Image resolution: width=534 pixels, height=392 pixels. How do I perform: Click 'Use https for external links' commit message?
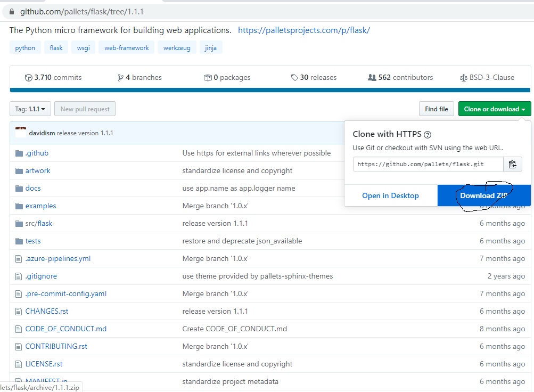[257, 153]
